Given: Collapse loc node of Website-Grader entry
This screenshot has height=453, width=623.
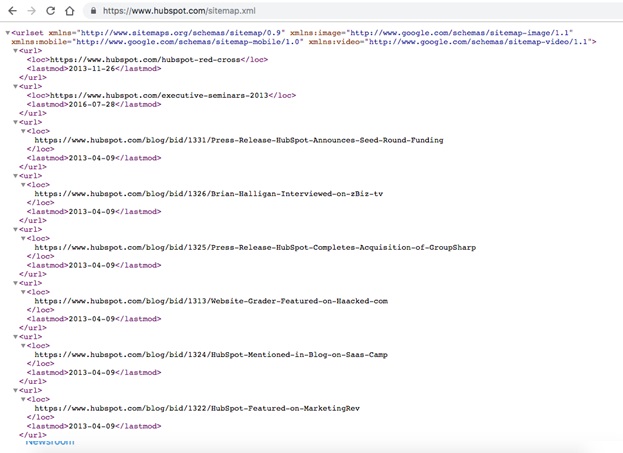Looking at the screenshot, I should tap(23, 292).
